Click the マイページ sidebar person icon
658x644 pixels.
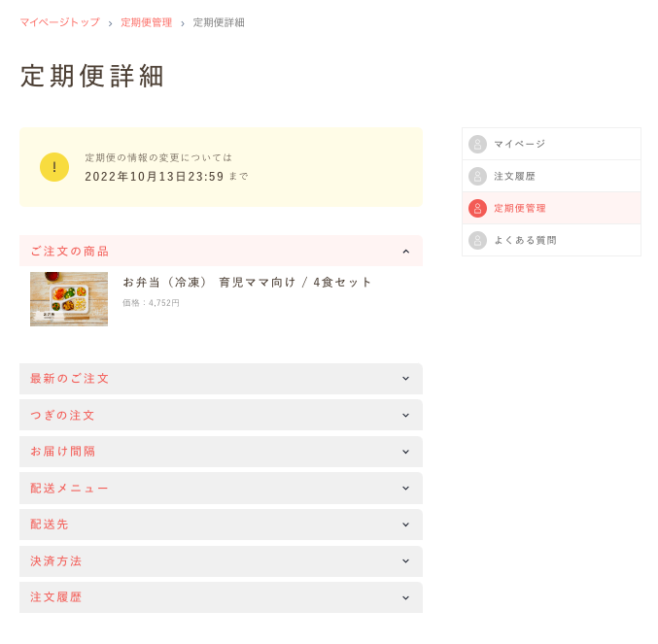coord(477,144)
